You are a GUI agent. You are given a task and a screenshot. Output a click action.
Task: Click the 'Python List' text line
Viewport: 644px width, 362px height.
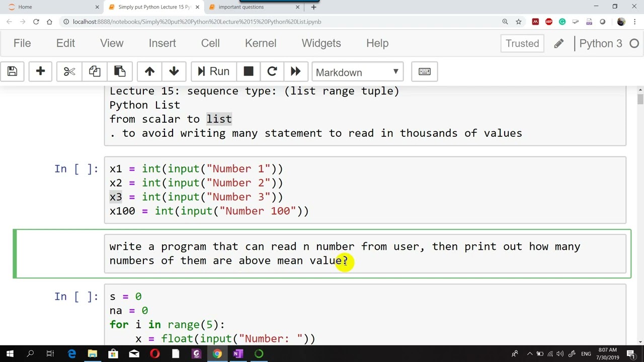click(x=144, y=105)
